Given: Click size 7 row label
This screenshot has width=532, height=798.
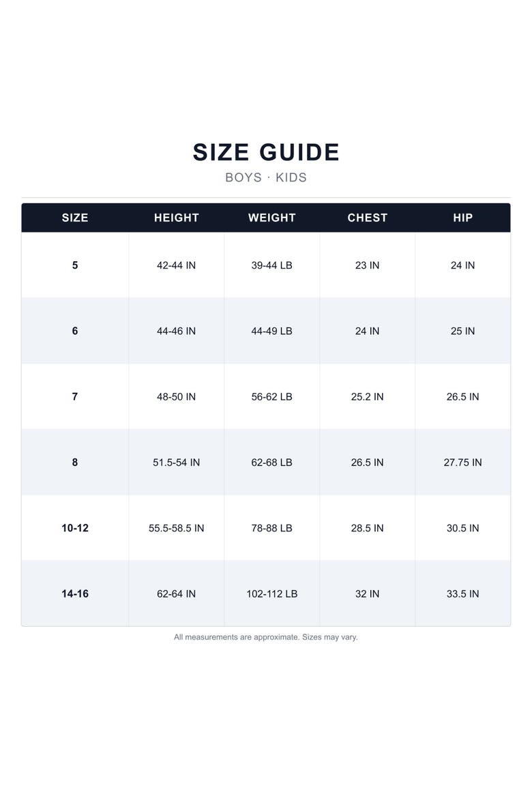Looking at the screenshot, I should coord(75,396).
